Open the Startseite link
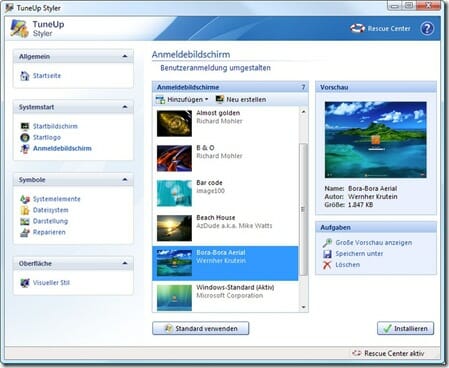Viewport: 449px width, 368px height. (47, 76)
